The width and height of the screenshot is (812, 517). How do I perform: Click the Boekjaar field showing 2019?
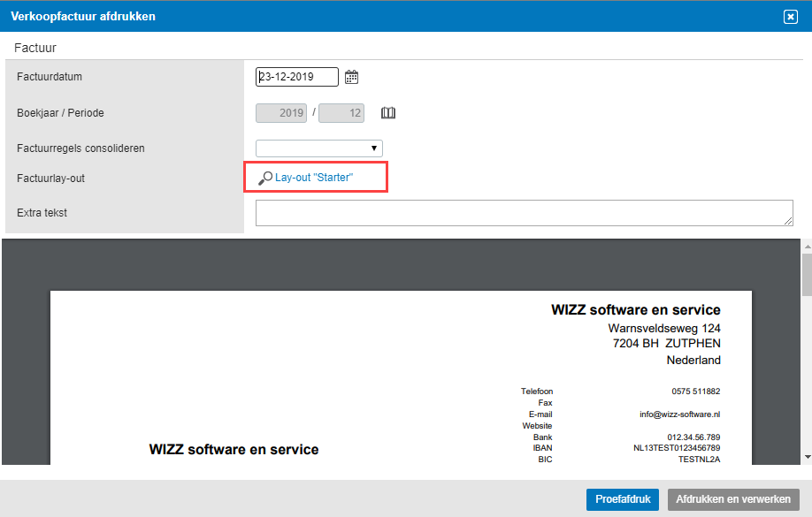click(281, 113)
